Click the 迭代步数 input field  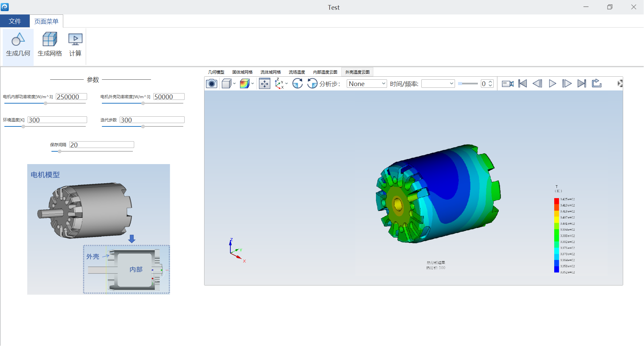coord(152,120)
